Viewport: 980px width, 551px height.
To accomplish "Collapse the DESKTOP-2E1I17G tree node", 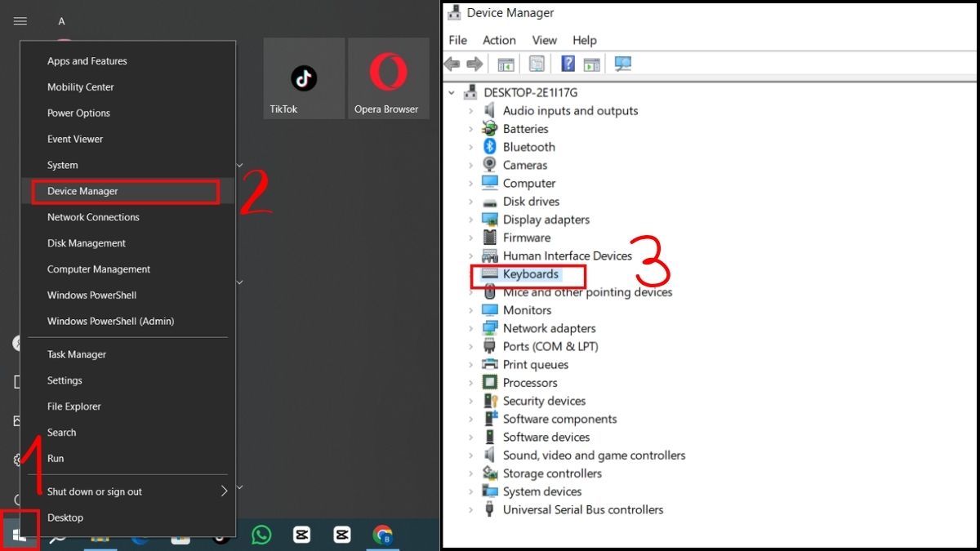I will [451, 92].
